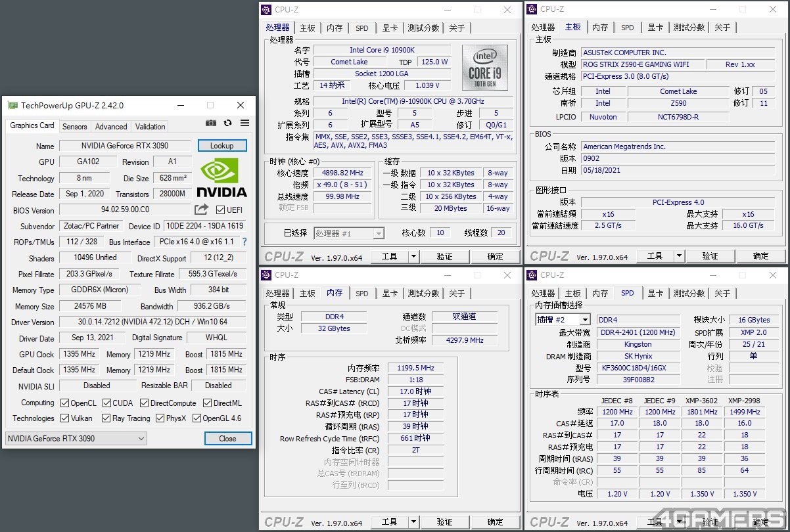
Task: Open the 处理器 #1 selection dropdown
Action: click(x=349, y=233)
